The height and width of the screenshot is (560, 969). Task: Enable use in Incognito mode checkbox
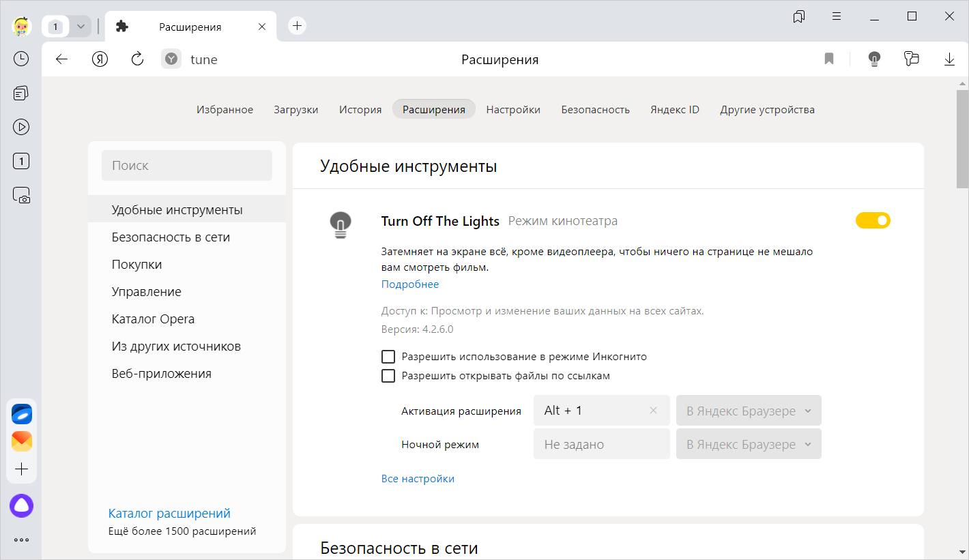tap(388, 357)
